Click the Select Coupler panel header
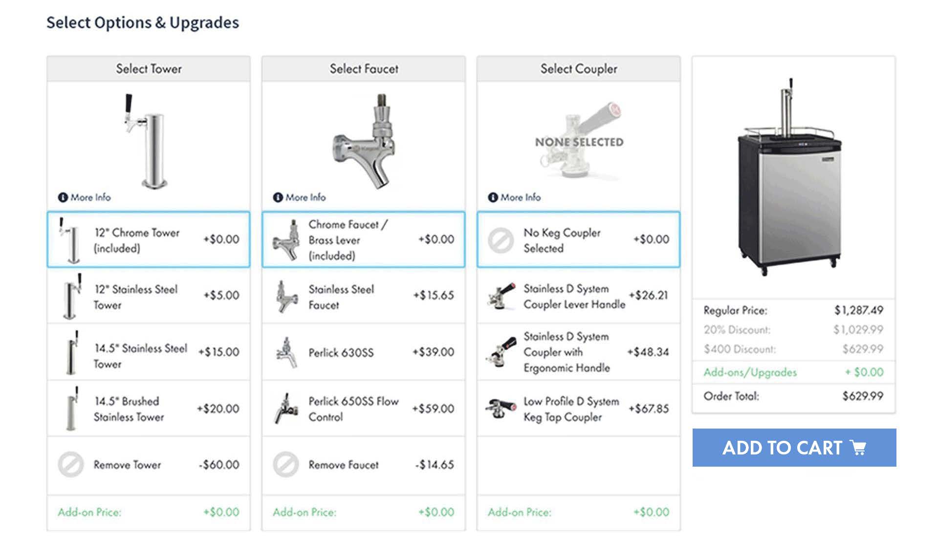The width and height of the screenshot is (938, 560). tap(578, 69)
